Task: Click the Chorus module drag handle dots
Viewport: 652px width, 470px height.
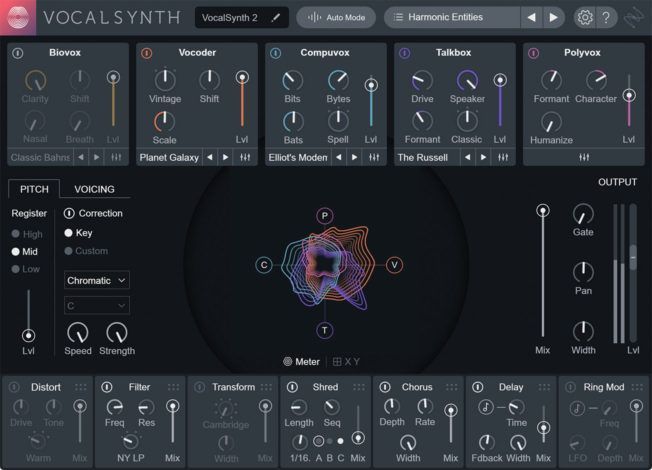Action: tap(452, 387)
